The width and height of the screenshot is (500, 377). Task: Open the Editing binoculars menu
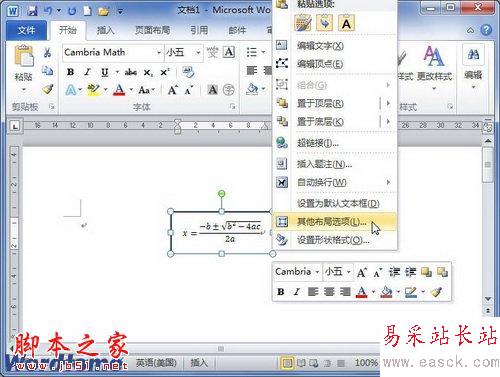(473, 68)
